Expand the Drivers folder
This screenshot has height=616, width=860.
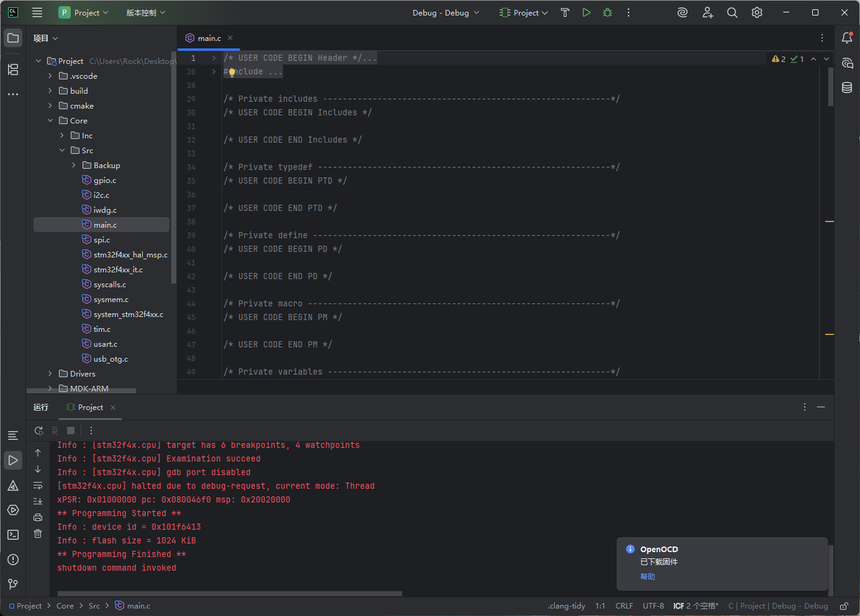pos(50,373)
